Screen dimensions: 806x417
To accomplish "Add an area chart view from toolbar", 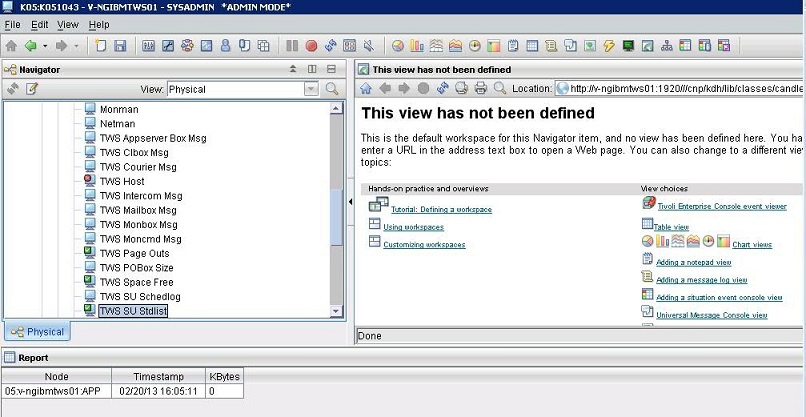I will pos(455,46).
